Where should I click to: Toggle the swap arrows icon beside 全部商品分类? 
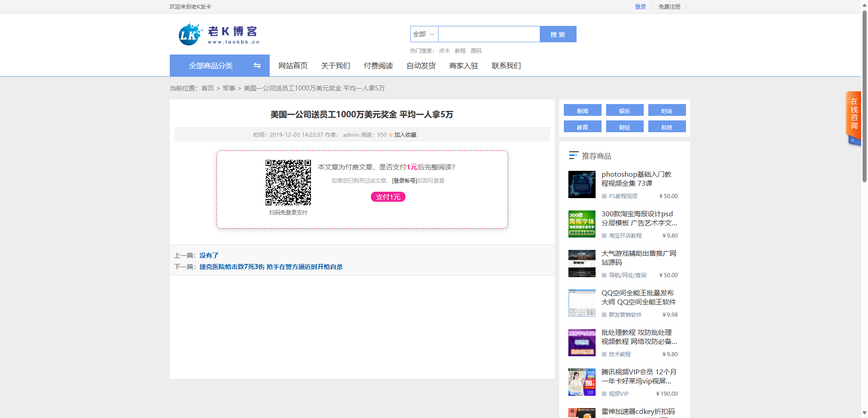257,65
